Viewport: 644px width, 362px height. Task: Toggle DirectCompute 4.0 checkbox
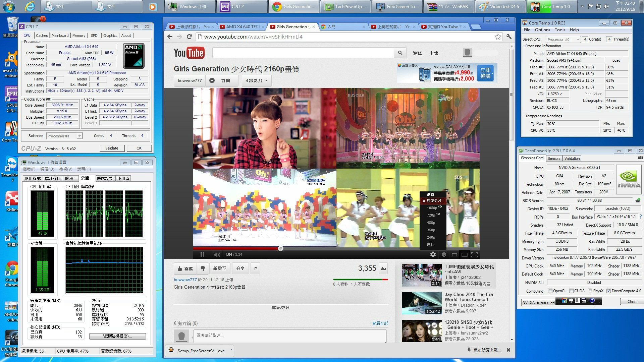click(x=608, y=291)
